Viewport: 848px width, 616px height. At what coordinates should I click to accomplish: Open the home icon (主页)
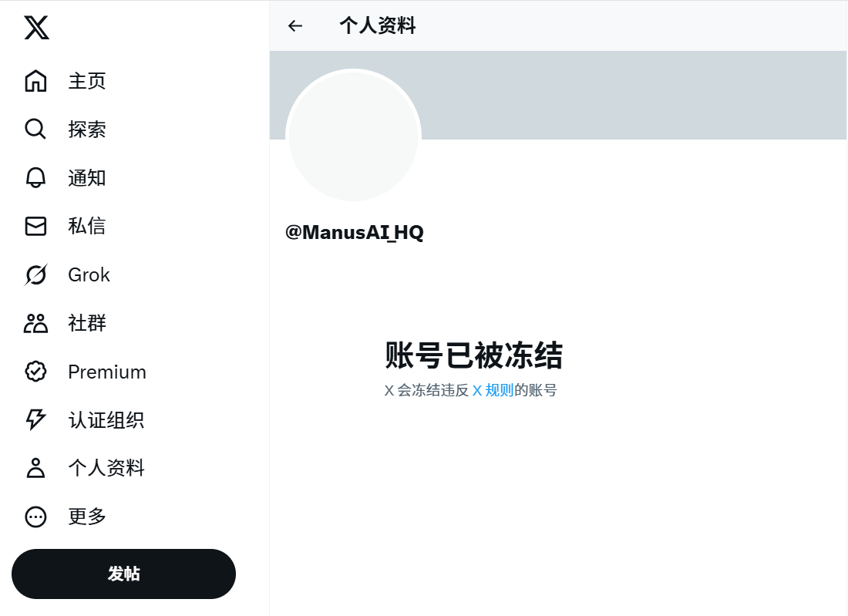pyautogui.click(x=35, y=81)
